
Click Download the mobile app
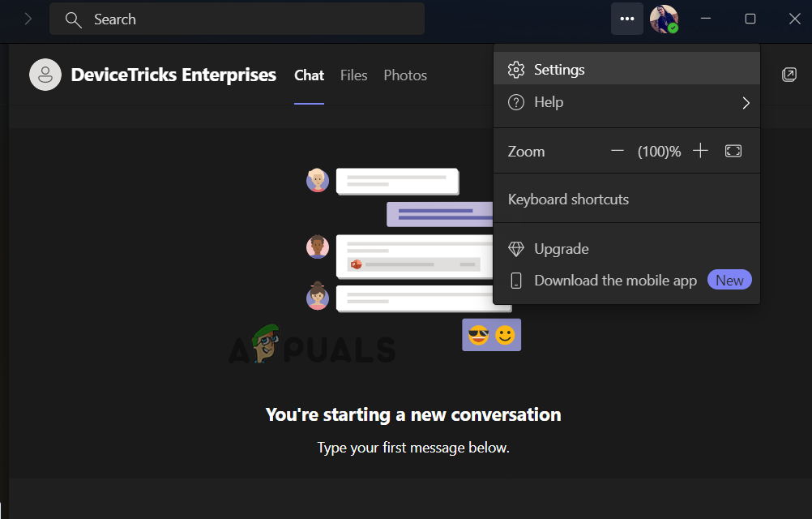[x=614, y=280]
